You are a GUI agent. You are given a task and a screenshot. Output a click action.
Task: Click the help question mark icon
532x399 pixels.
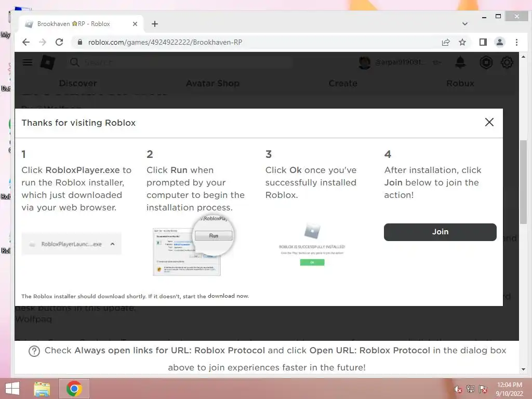34,351
